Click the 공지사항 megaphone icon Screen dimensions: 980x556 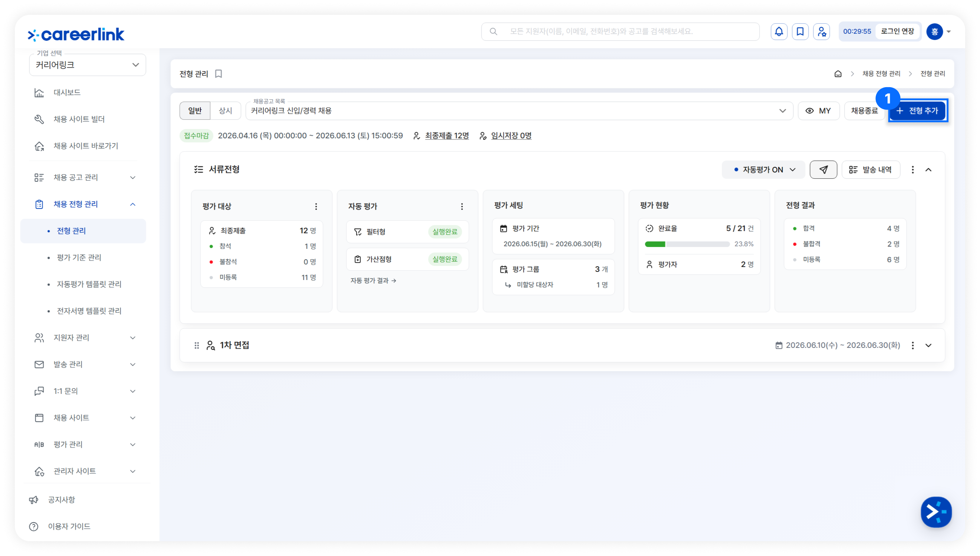click(x=34, y=500)
